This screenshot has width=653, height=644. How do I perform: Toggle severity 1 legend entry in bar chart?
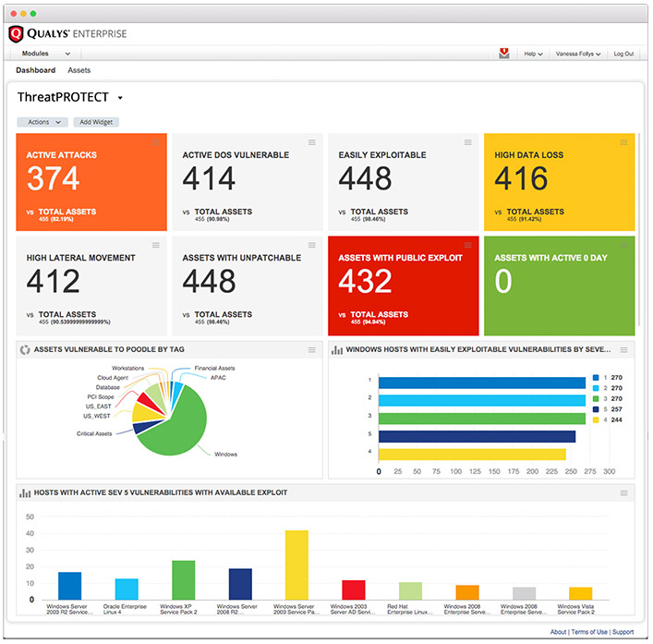coord(605,378)
